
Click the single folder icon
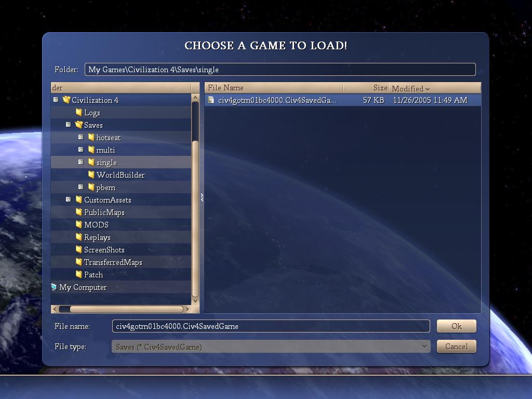(91, 162)
